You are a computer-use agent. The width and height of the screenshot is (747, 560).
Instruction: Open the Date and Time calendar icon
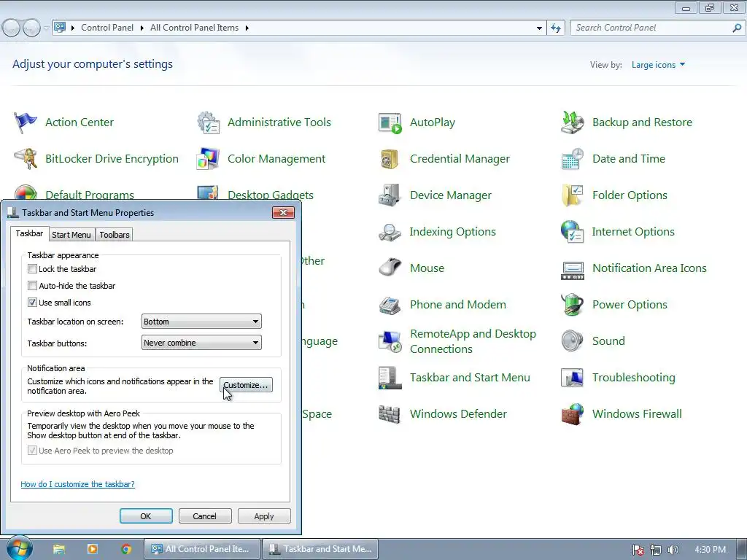click(572, 158)
